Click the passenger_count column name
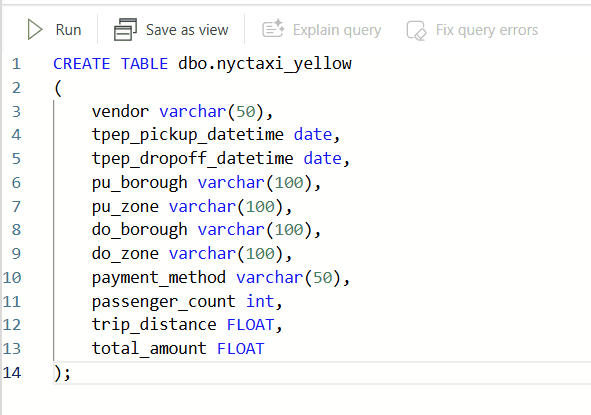Screen dimensions: 591x415 [x=164, y=302]
